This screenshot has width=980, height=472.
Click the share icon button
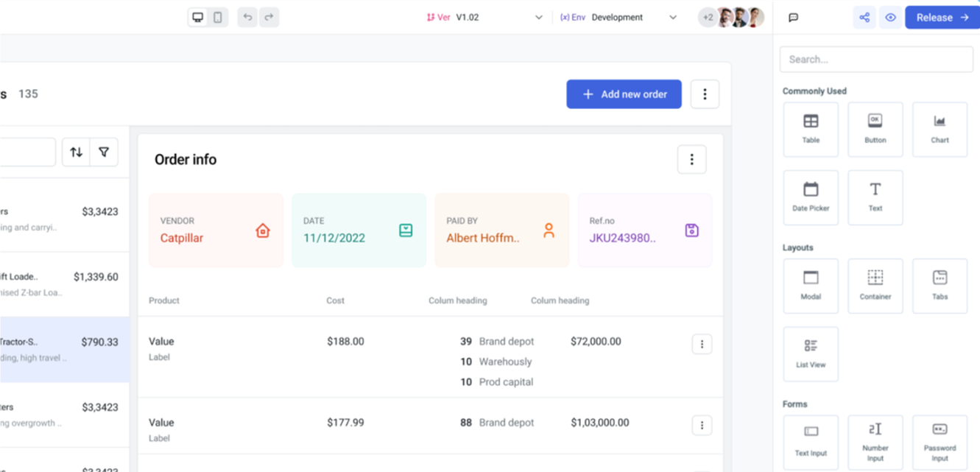click(864, 18)
